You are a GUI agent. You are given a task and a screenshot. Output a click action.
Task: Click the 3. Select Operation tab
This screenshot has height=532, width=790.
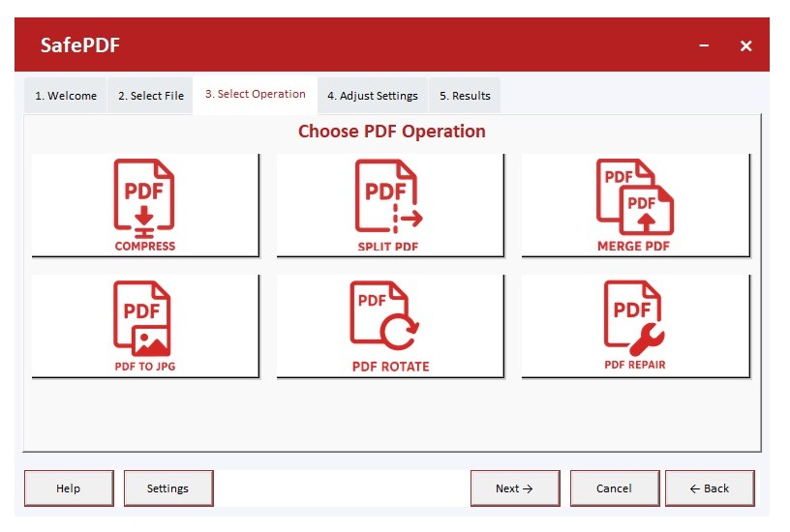point(256,95)
